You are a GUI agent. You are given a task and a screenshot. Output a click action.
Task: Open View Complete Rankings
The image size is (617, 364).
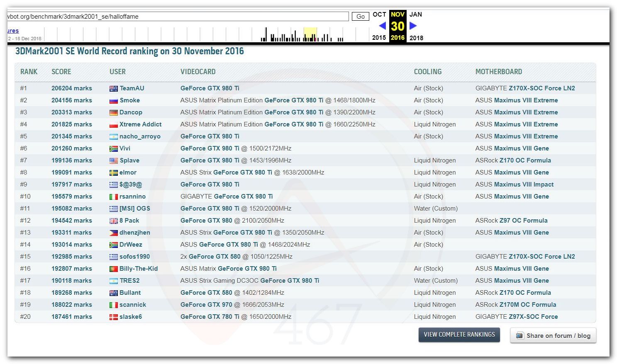459,335
